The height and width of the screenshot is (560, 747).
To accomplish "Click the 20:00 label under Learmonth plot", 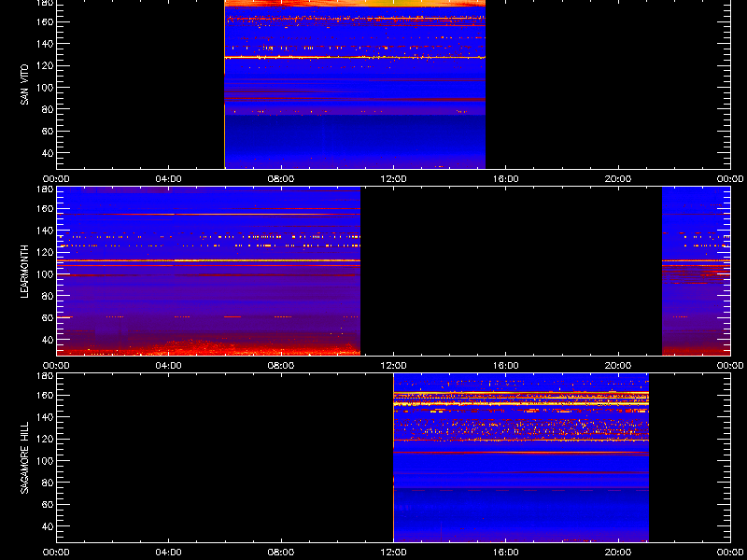I will [618, 366].
